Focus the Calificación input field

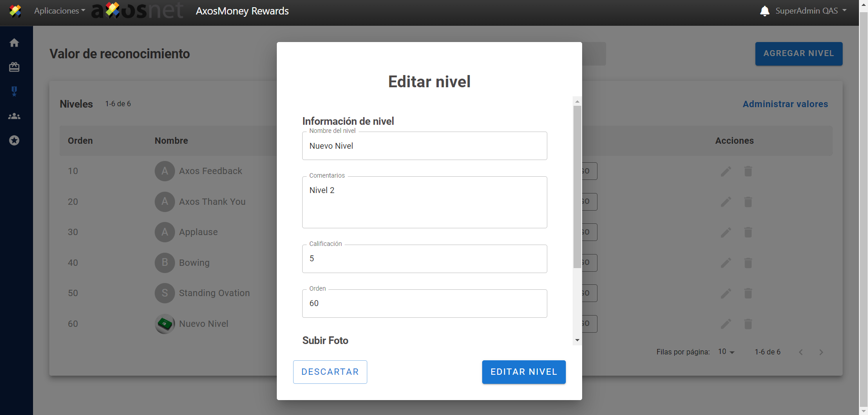(424, 259)
